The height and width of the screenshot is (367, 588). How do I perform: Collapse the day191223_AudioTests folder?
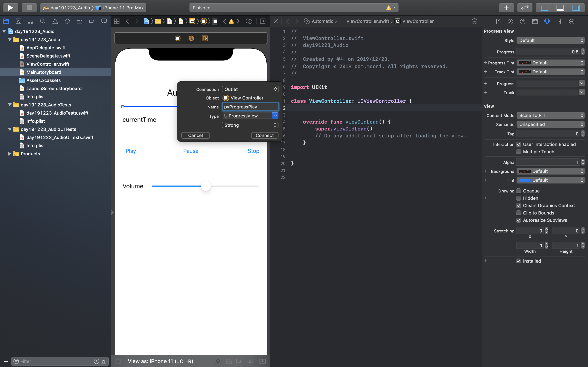(10, 105)
